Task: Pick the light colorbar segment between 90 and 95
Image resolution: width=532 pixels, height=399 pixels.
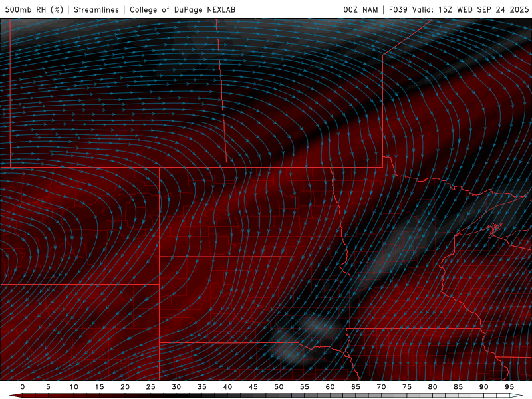Action: click(496, 396)
